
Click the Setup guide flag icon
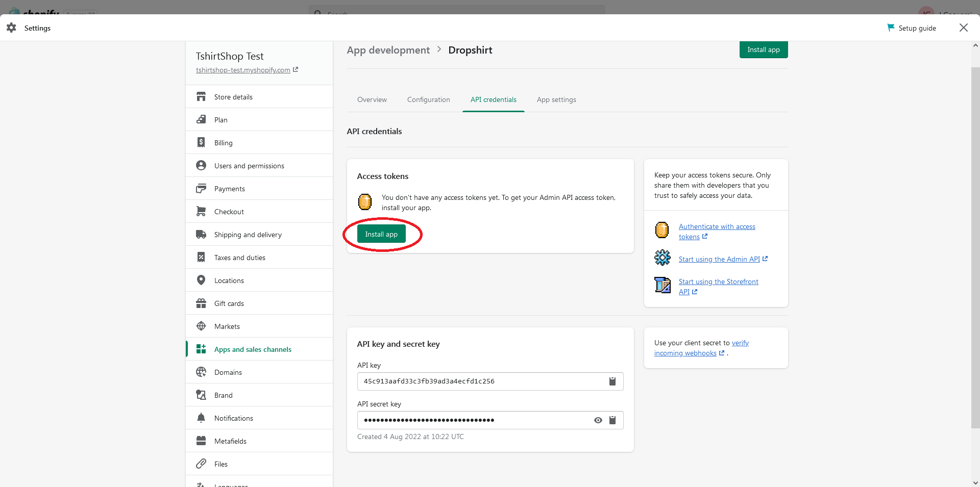[891, 28]
